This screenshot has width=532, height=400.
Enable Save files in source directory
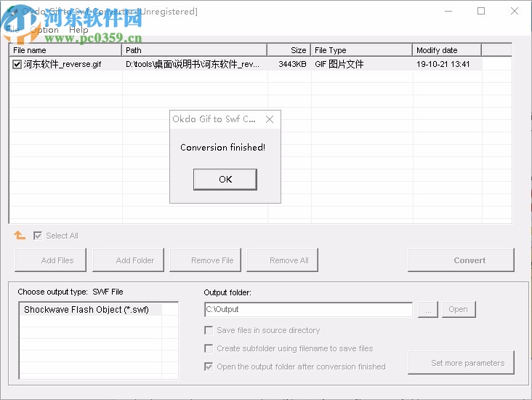[209, 330]
